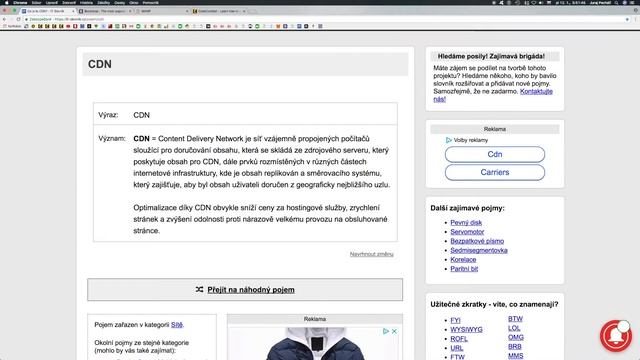Image resolution: width=640 pixels, height=360 pixels.
Task: Open the Servomotor link
Action: 467,231
